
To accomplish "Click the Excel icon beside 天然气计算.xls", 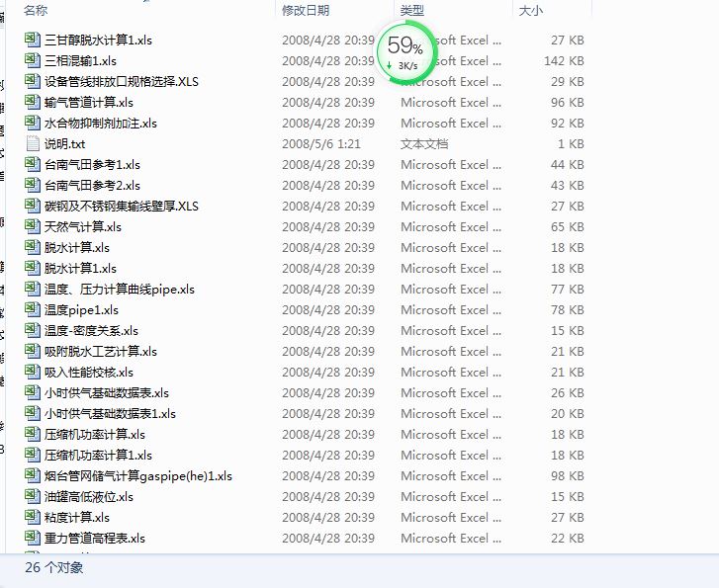I will pyautogui.click(x=33, y=226).
